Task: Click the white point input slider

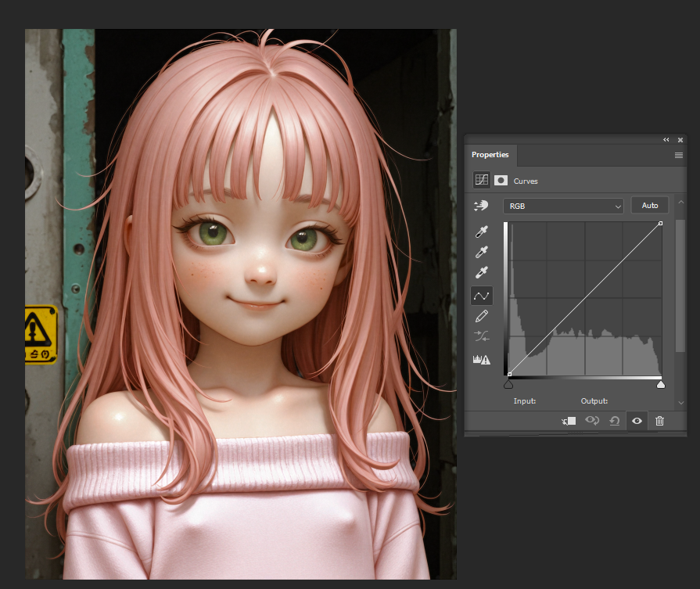Action: tap(661, 385)
